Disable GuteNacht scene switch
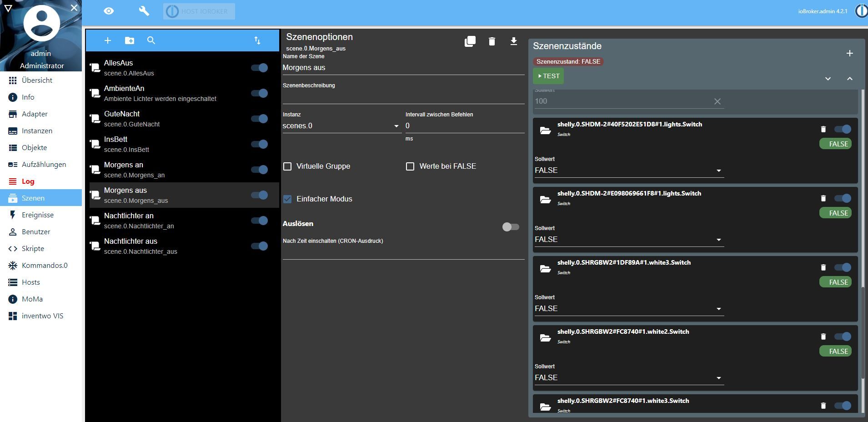This screenshot has height=422, width=868. pyautogui.click(x=260, y=119)
